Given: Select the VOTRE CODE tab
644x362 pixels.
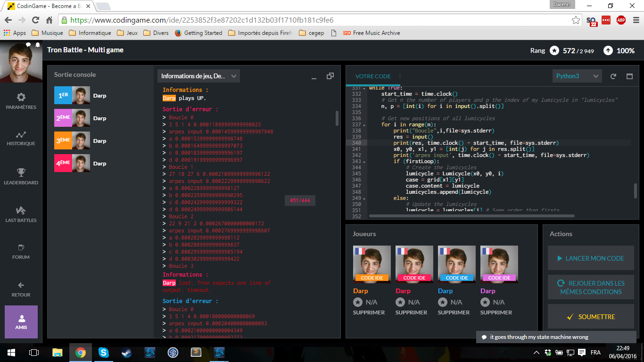Looking at the screenshot, I should coord(372,76).
